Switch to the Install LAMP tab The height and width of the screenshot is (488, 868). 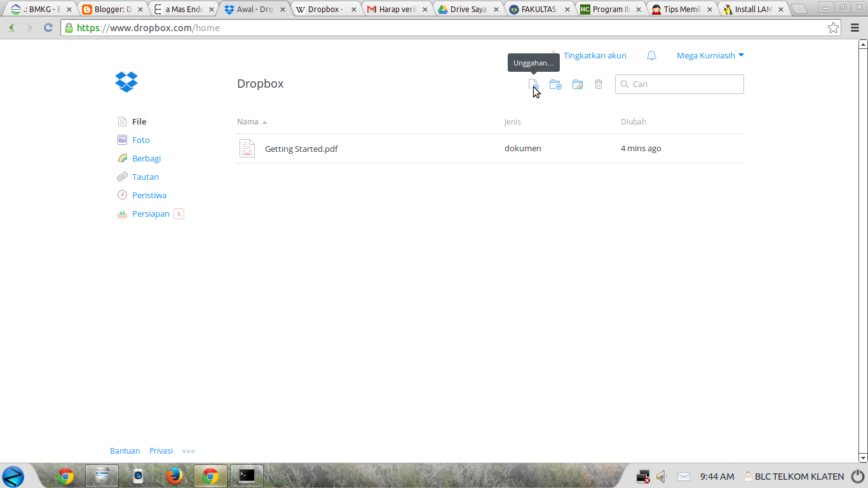click(x=751, y=10)
